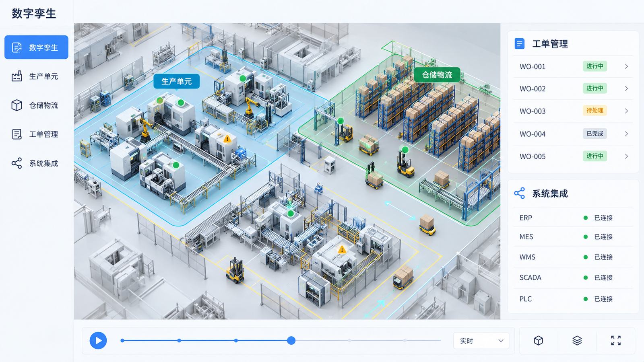Select the 生产单元 label on the map
The image size is (644, 362).
[x=177, y=81]
